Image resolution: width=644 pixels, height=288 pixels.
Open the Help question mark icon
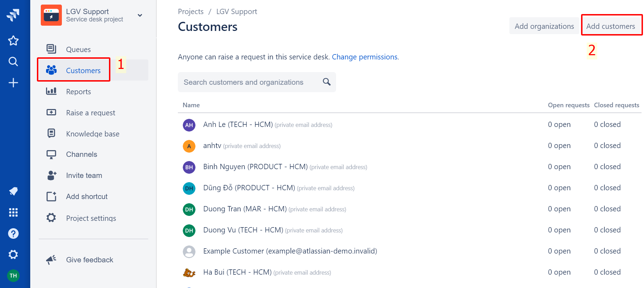[x=13, y=233]
